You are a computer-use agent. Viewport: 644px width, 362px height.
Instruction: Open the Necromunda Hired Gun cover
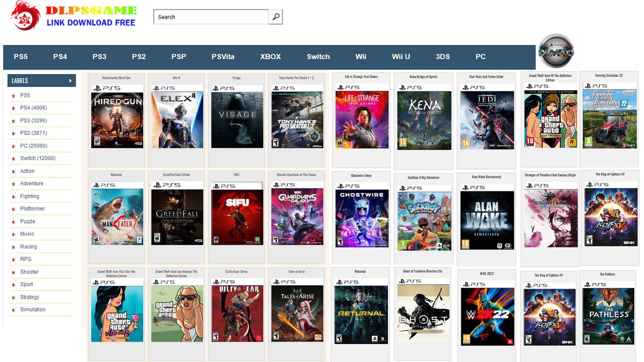tap(117, 116)
